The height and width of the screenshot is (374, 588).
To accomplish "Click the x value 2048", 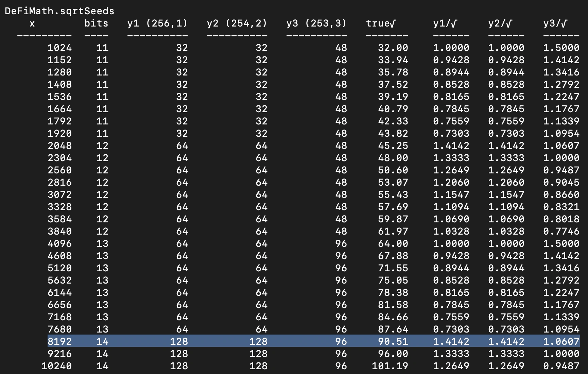I will point(59,146).
